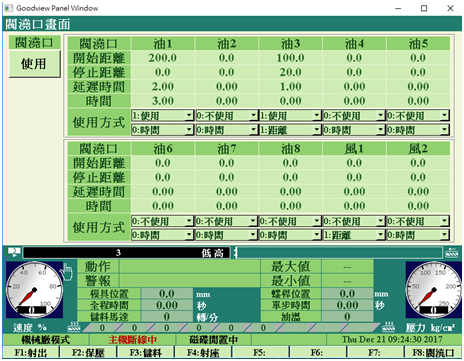The height and width of the screenshot is (361, 464).
Task: Select F2:保壓 function tab
Action: point(88,352)
